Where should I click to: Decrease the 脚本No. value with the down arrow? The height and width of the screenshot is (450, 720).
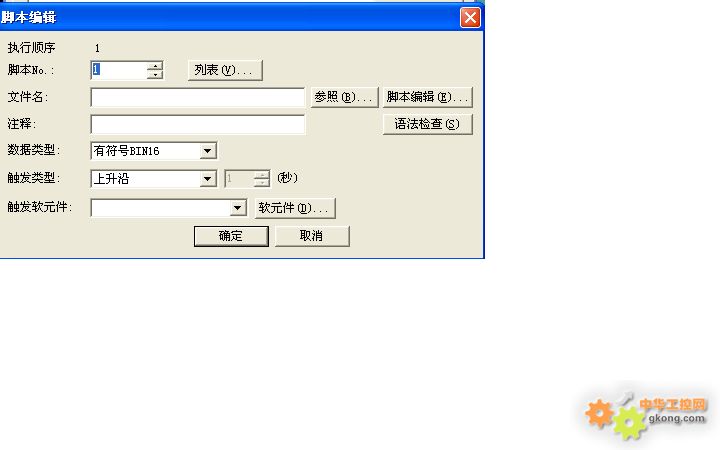(x=155, y=74)
